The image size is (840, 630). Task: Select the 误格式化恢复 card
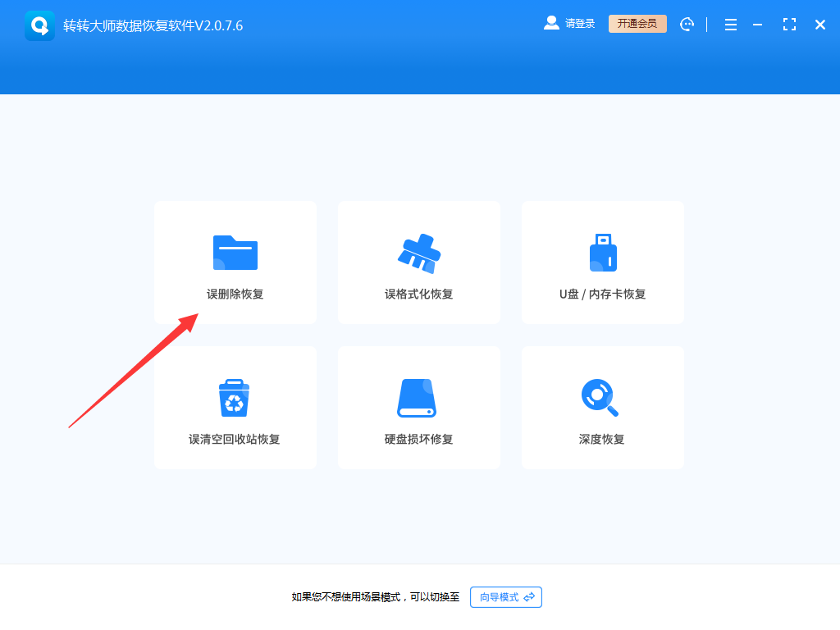point(418,262)
